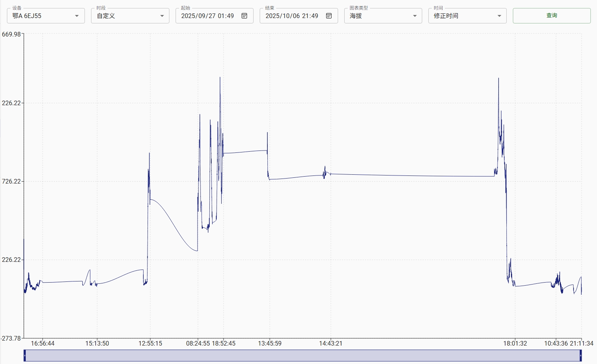
Task: Click the middle of the chart zoom bar
Action: 303,356
